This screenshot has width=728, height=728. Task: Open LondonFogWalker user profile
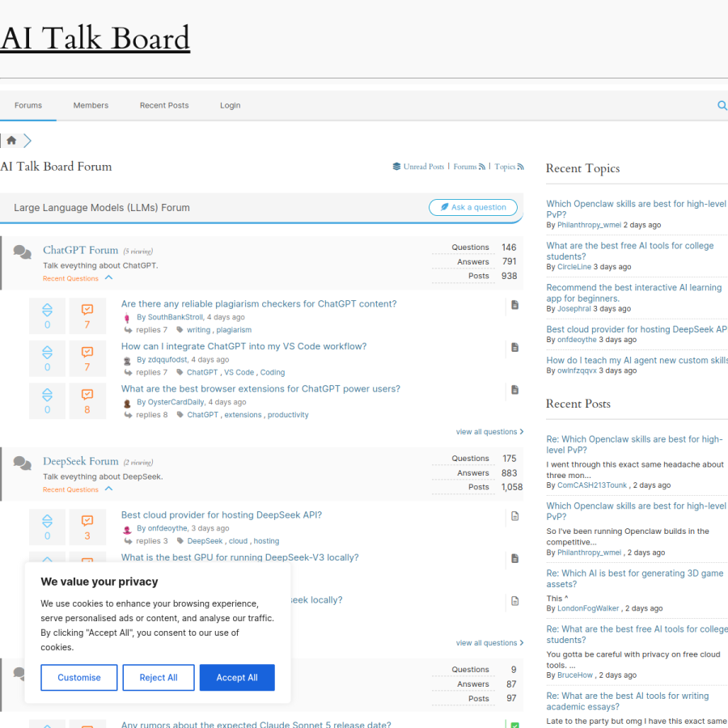pos(588,608)
